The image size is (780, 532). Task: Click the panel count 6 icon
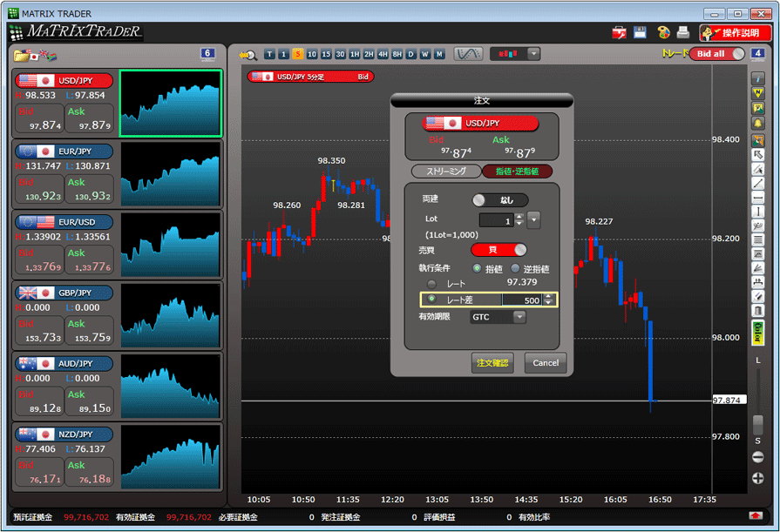coord(208,54)
